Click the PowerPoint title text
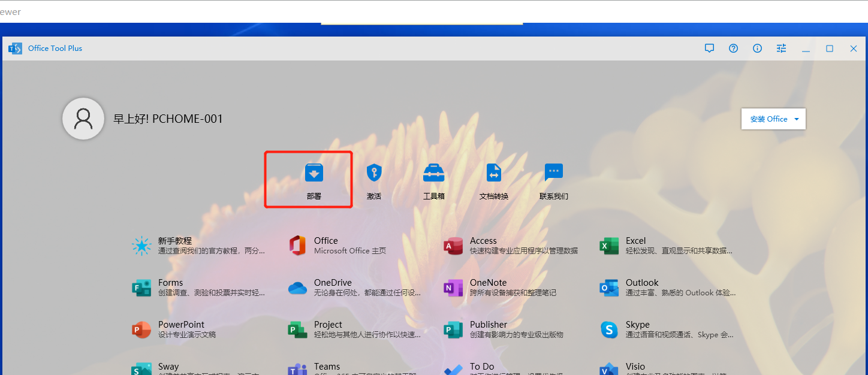This screenshot has width=868, height=375. [x=182, y=325]
